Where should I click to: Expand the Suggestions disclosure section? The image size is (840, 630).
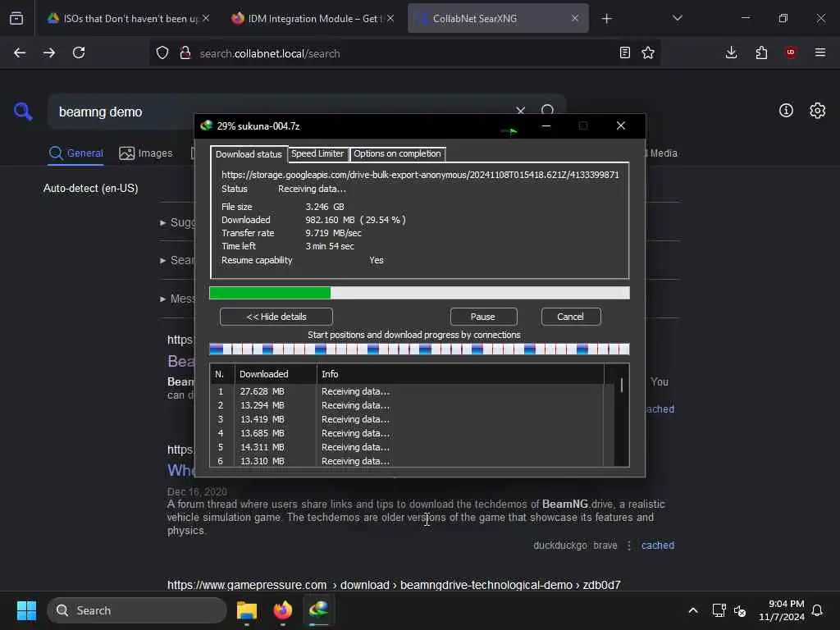[x=178, y=222]
